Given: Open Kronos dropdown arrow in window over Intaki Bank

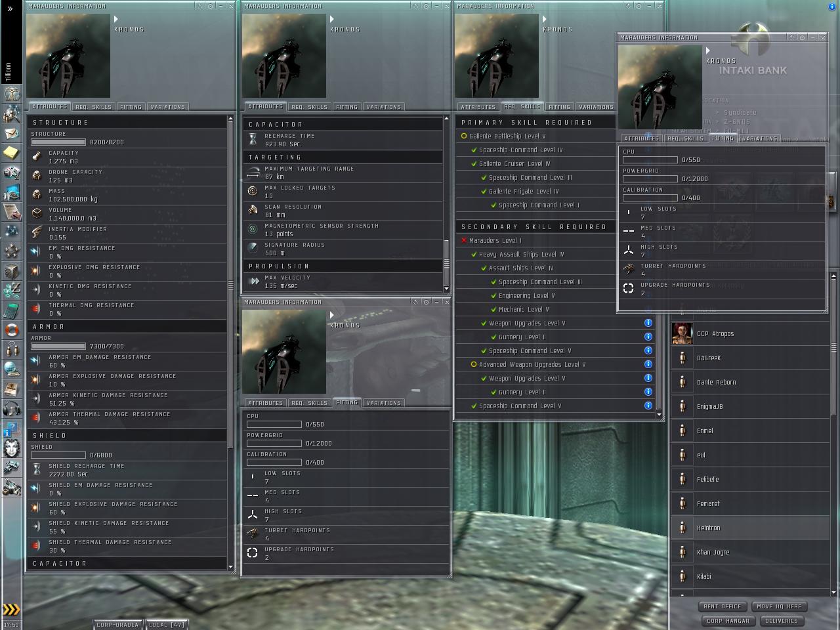Looking at the screenshot, I should coord(708,51).
